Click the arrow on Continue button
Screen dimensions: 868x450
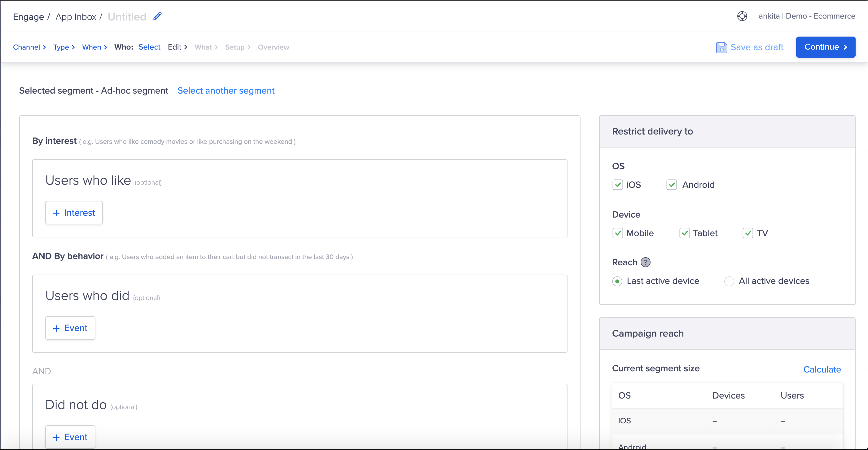click(x=845, y=47)
